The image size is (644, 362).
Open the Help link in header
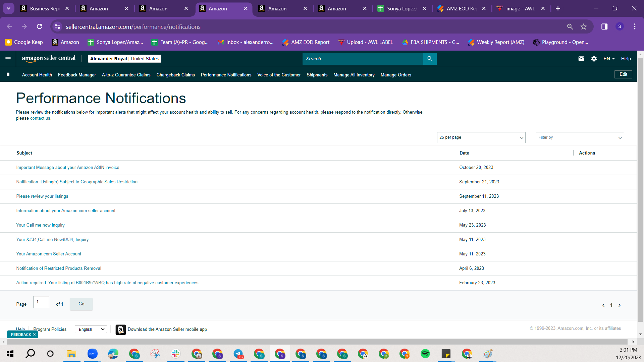click(626, 59)
